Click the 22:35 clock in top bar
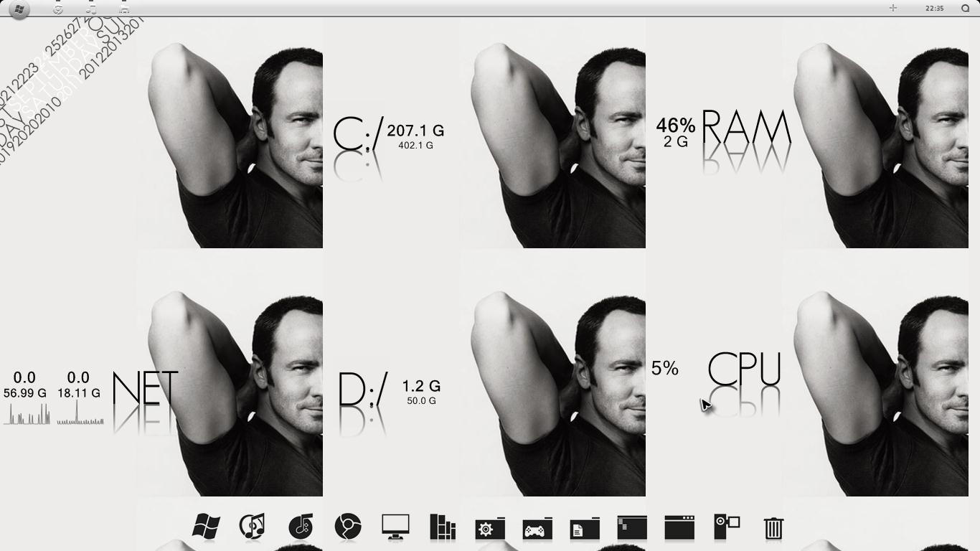Image resolution: width=980 pixels, height=551 pixels. (x=935, y=9)
